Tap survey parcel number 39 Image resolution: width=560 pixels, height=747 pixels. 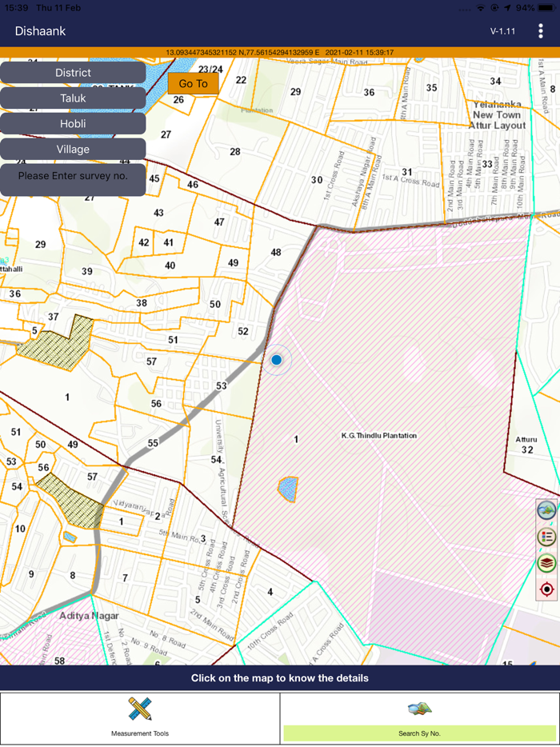[x=86, y=272]
